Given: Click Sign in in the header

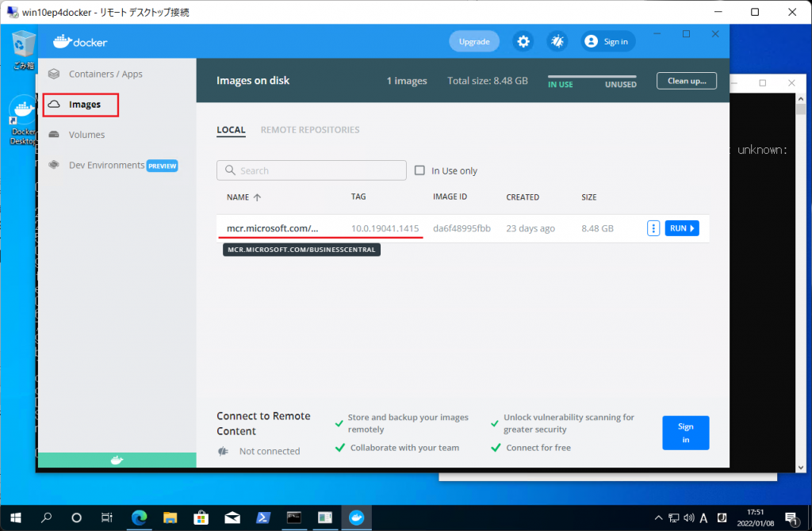Looking at the screenshot, I should coord(607,41).
